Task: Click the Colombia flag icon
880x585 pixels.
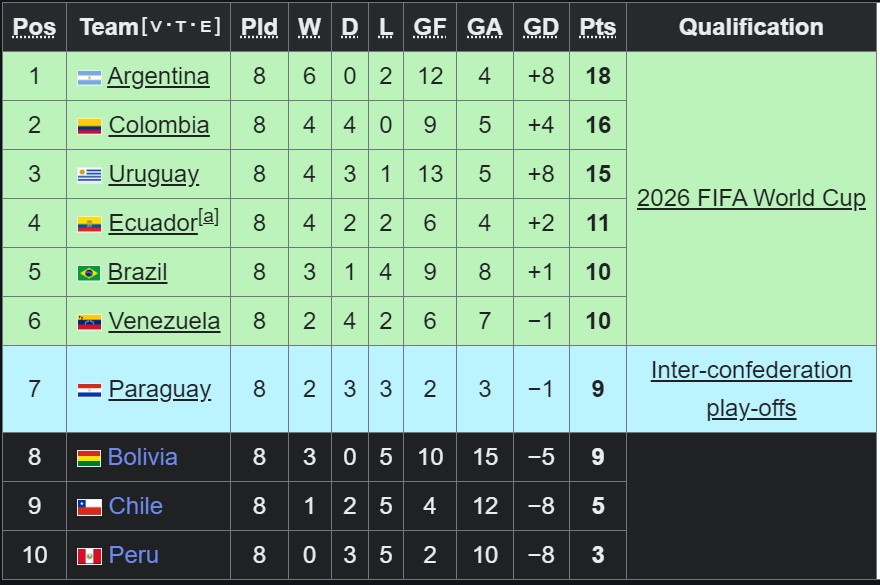Action: click(x=89, y=126)
